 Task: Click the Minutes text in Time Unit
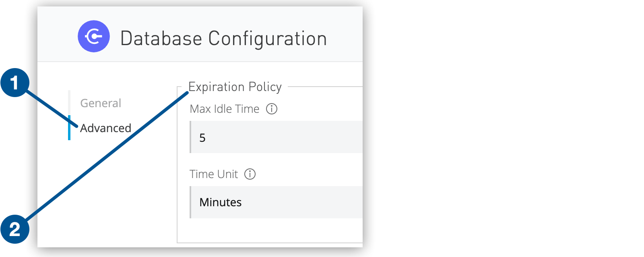pos(221,202)
